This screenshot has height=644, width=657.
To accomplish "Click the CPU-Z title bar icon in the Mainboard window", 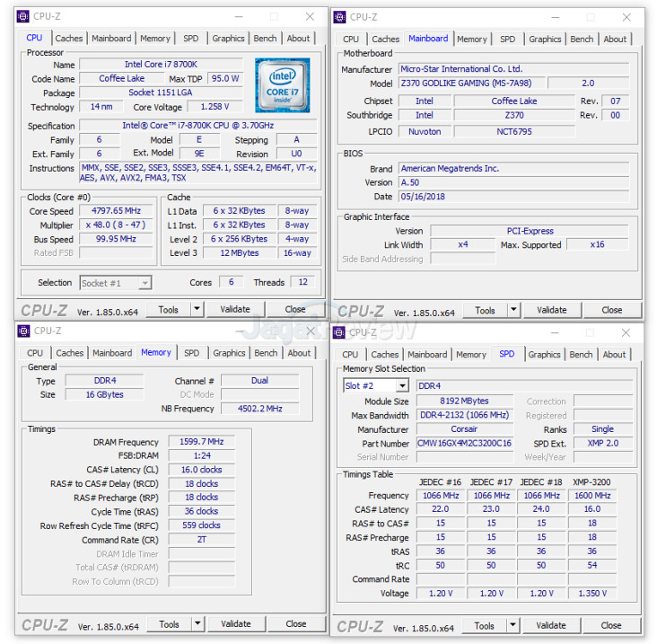I will [341, 17].
